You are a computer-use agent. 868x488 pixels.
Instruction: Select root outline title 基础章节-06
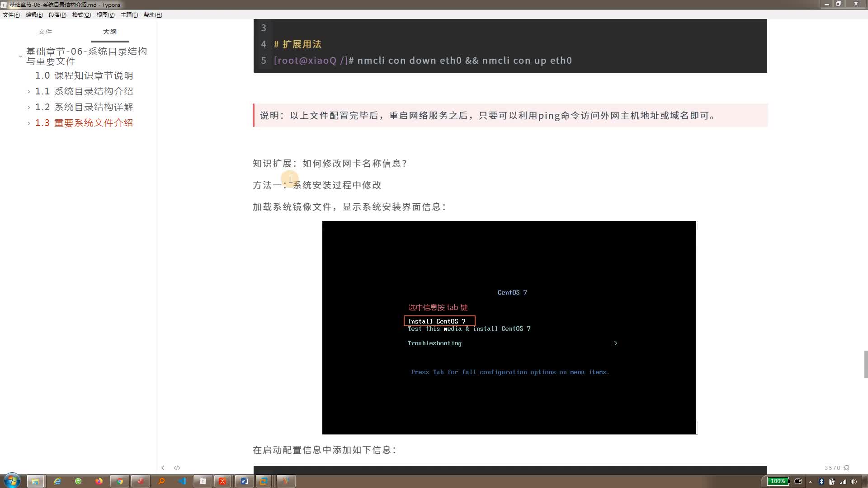(87, 56)
